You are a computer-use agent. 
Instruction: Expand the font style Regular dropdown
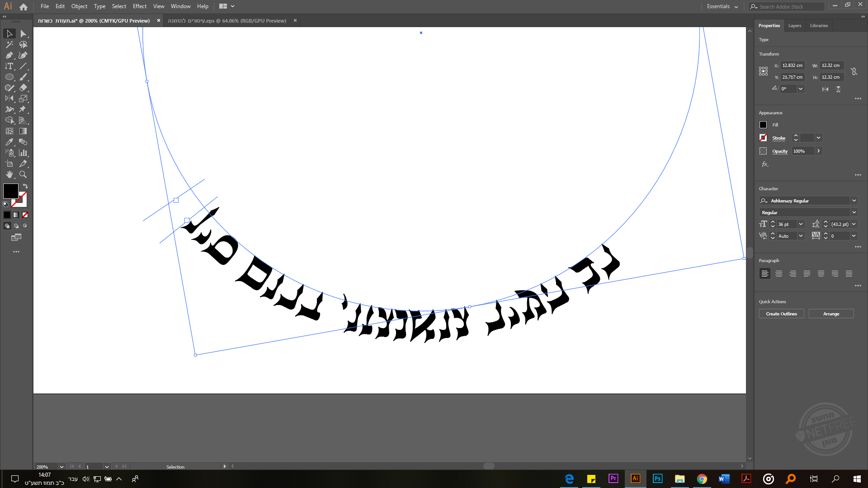click(854, 212)
